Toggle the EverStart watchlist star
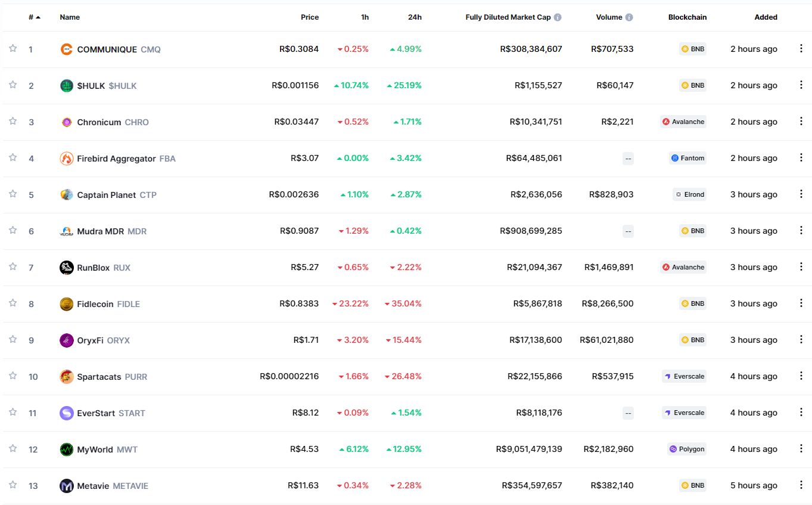Image resolution: width=812 pixels, height=505 pixels. (x=13, y=412)
